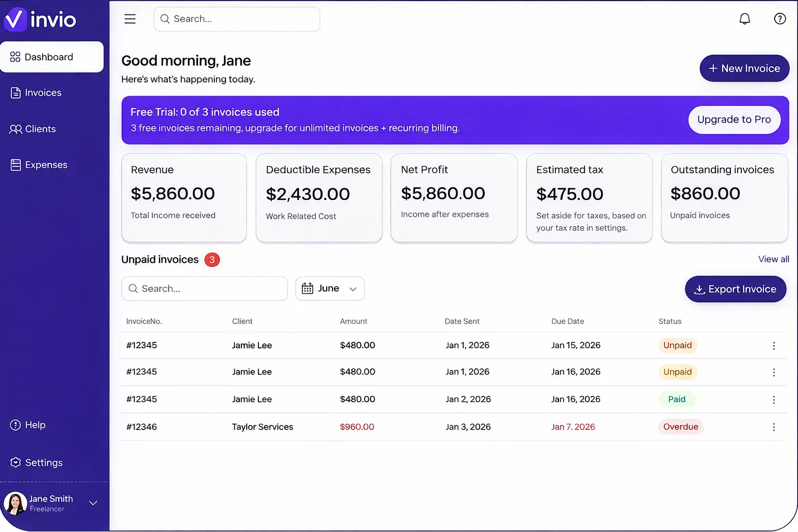The width and height of the screenshot is (798, 532).
Task: Expand the Jane Smith account chevron
Action: [x=94, y=503]
